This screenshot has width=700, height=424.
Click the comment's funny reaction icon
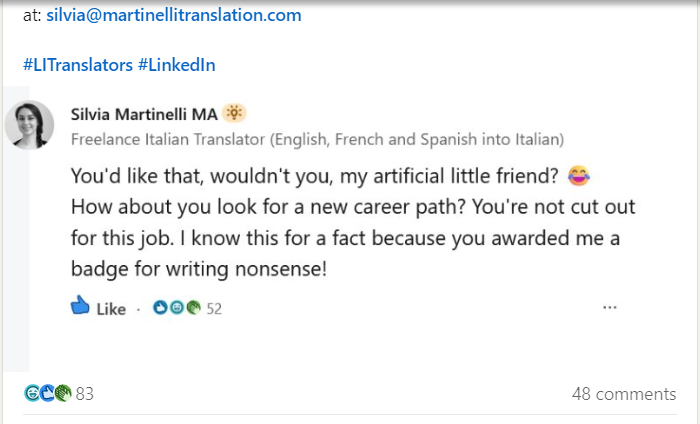click(x=177, y=308)
